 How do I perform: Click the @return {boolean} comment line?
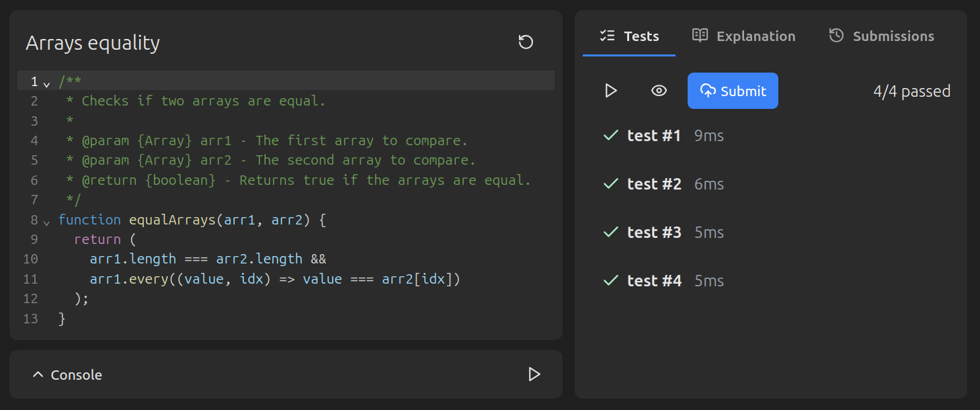298,180
